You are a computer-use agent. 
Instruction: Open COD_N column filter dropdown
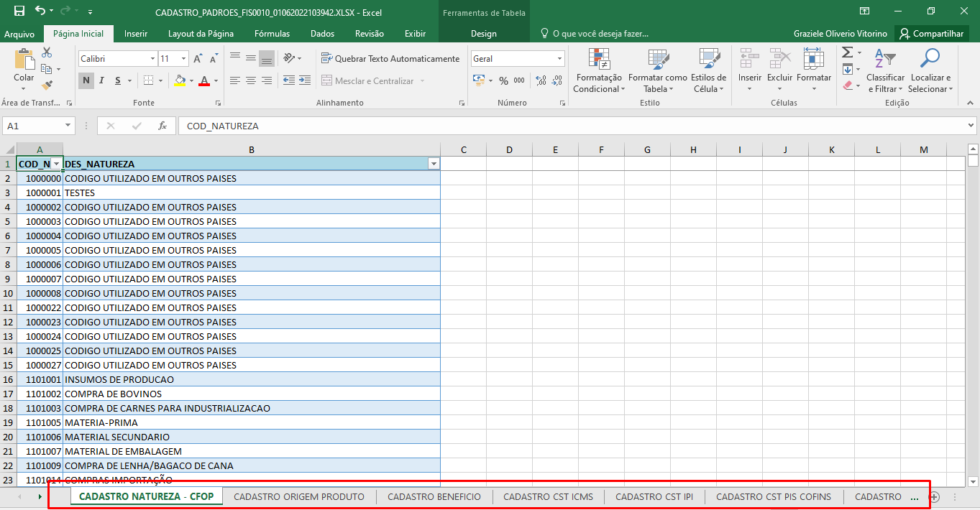[x=56, y=164]
